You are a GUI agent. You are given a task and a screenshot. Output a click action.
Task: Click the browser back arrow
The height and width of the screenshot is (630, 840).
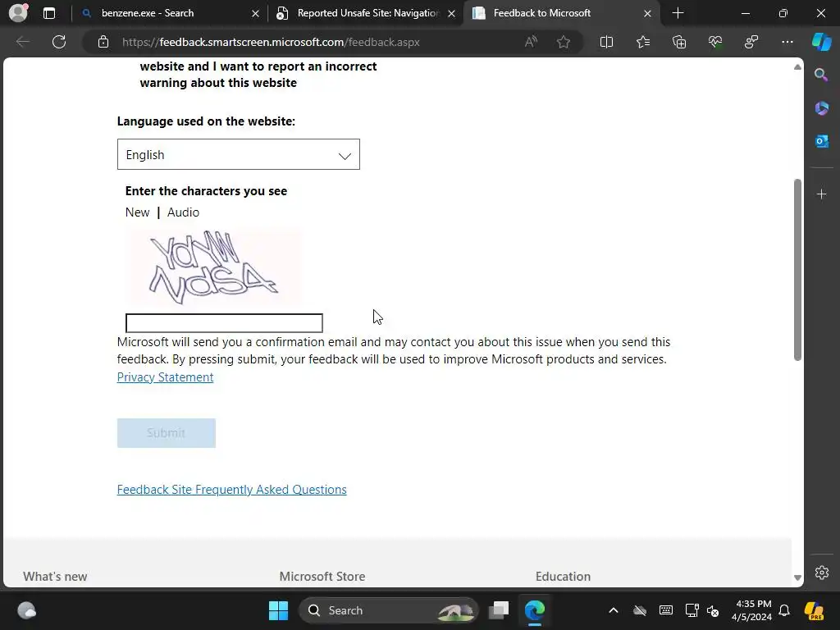pos(22,42)
